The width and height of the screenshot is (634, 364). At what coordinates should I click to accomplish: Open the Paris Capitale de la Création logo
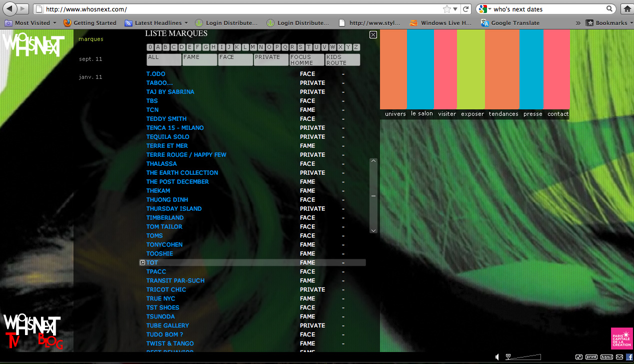[622, 339]
